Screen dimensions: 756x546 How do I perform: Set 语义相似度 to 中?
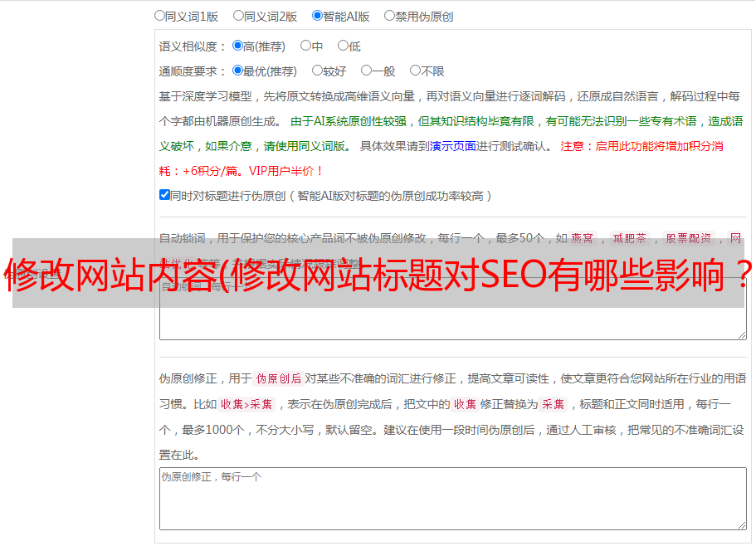coord(305,46)
